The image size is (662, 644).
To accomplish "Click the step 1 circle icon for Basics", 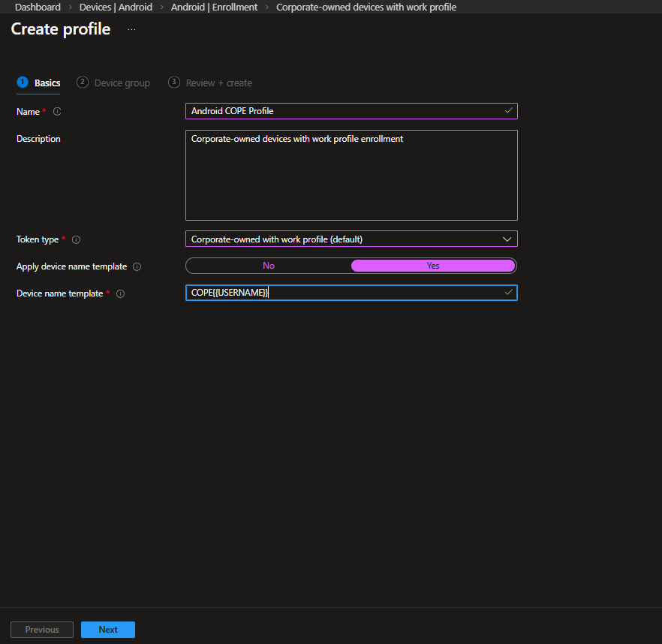I will coord(23,83).
